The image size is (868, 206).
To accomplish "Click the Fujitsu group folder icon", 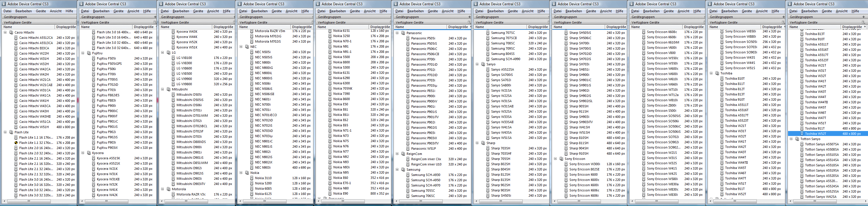I will pos(89,53).
